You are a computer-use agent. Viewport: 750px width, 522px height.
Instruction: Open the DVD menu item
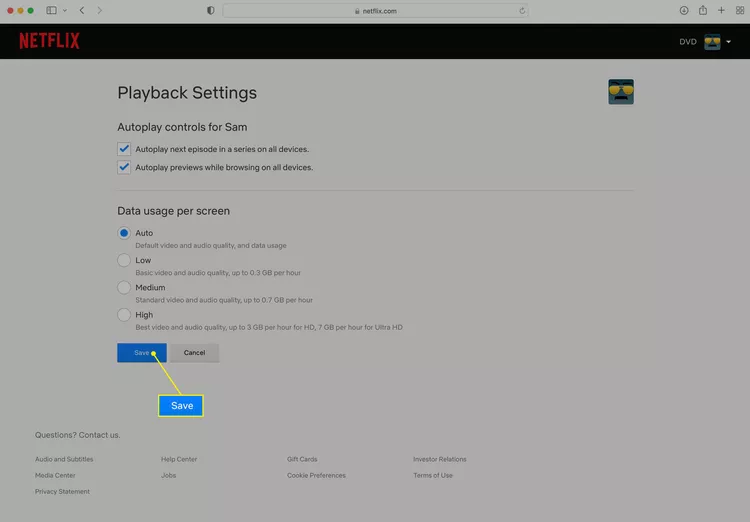[x=687, y=42]
